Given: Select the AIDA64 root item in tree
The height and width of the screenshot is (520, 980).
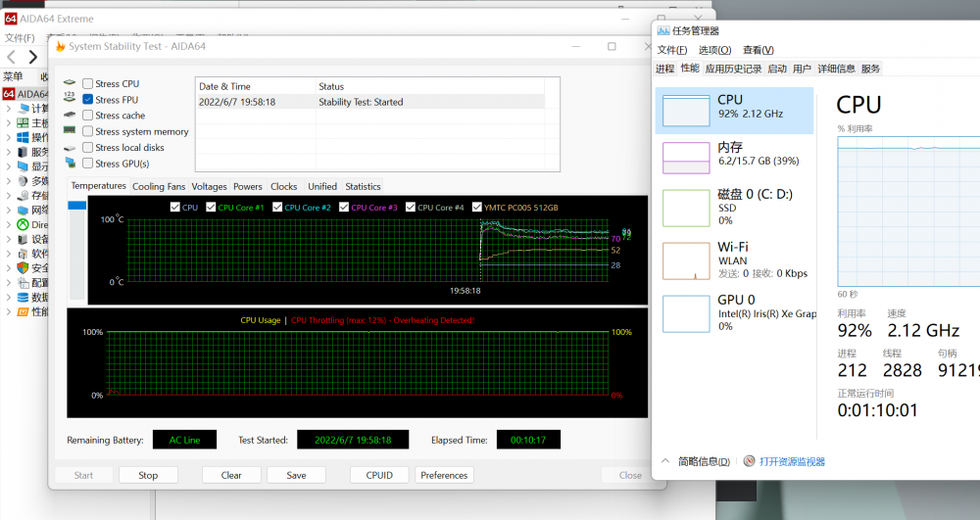Looking at the screenshot, I should click(x=25, y=94).
